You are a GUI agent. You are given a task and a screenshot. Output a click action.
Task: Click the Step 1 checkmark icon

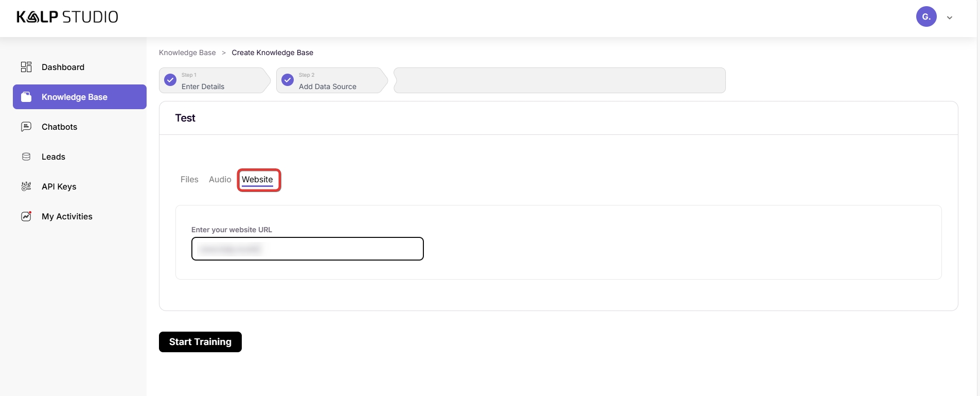pos(170,80)
